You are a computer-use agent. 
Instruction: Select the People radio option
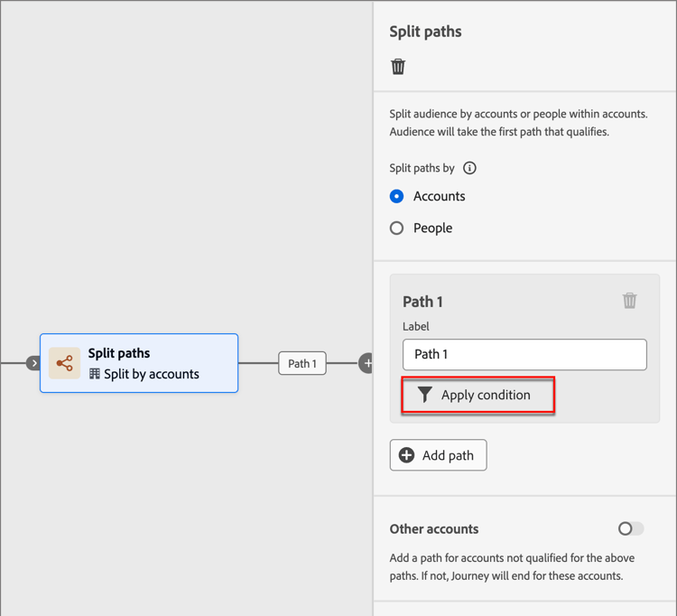pos(397,228)
